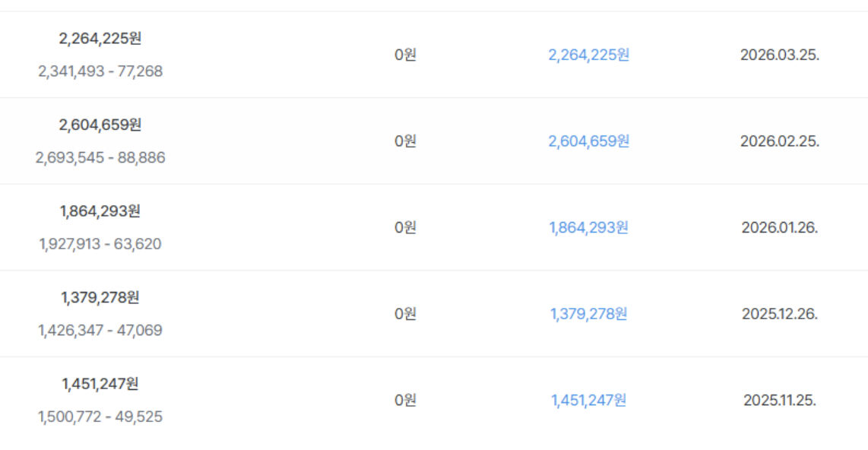
Task: Select the 1,426,347 - 47,069 breakdown text
Action: point(100,331)
